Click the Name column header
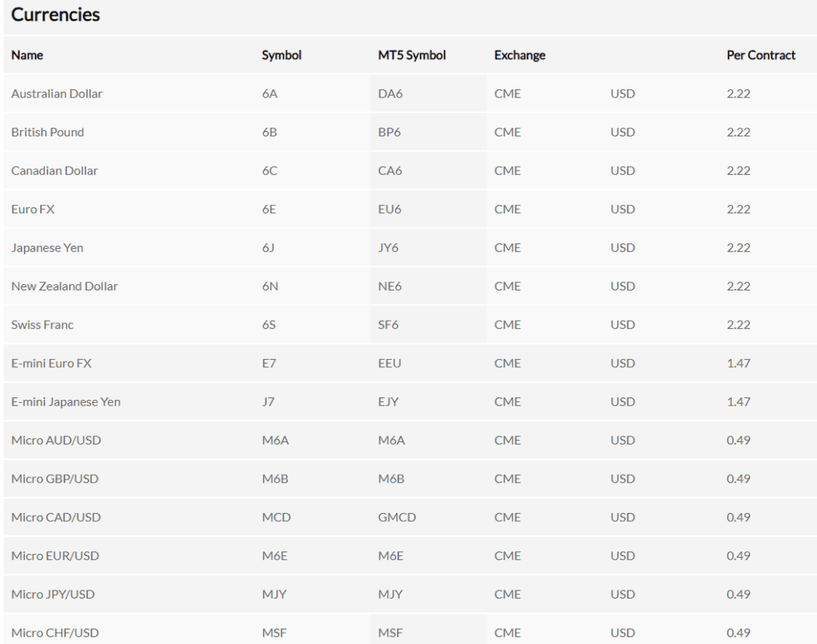Viewport: 817px width, 644px height. point(27,55)
